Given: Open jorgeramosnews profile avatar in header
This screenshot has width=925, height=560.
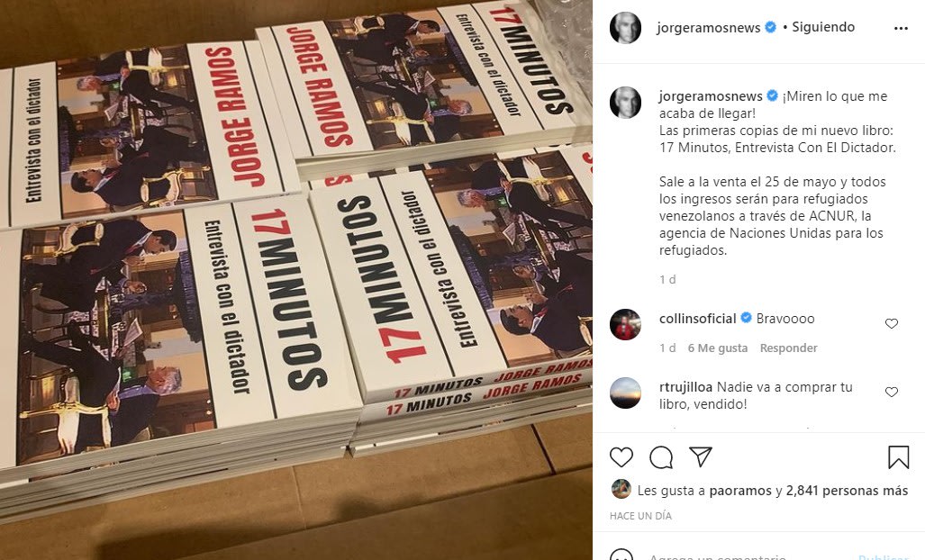Looking at the screenshot, I should click(x=625, y=28).
